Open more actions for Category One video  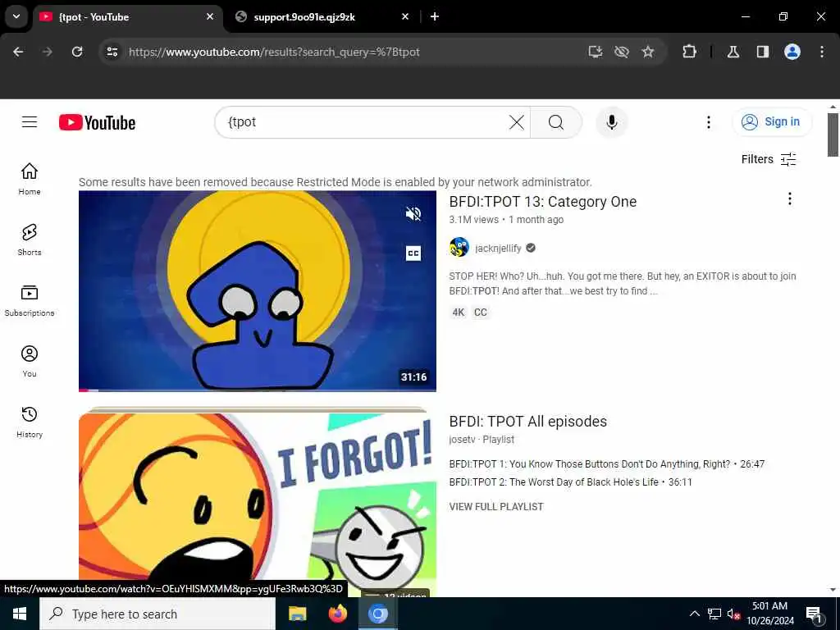tap(789, 199)
